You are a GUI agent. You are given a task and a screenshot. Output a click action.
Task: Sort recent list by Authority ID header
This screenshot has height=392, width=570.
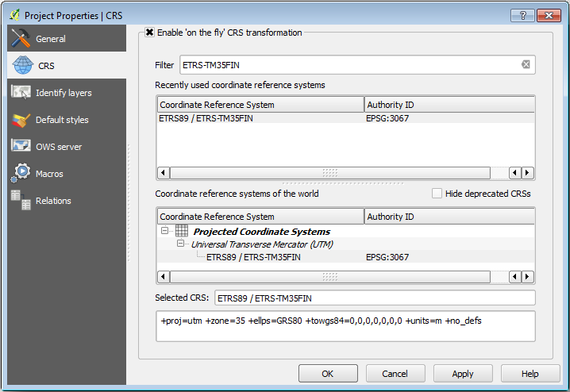pyautogui.click(x=449, y=105)
